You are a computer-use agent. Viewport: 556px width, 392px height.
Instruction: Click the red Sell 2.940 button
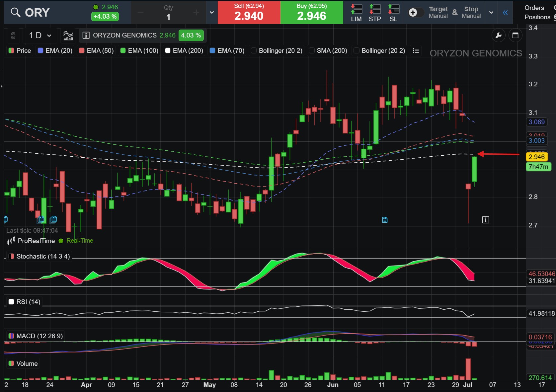[x=249, y=12]
